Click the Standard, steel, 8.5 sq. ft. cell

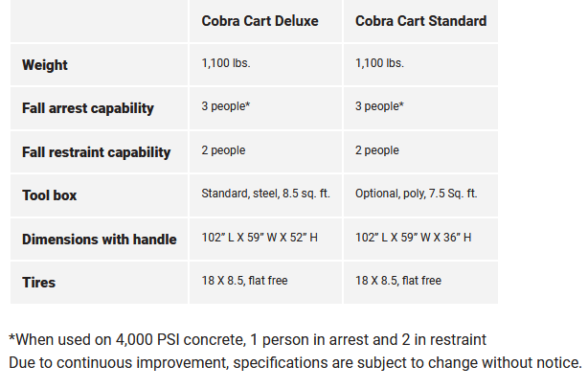(265, 194)
